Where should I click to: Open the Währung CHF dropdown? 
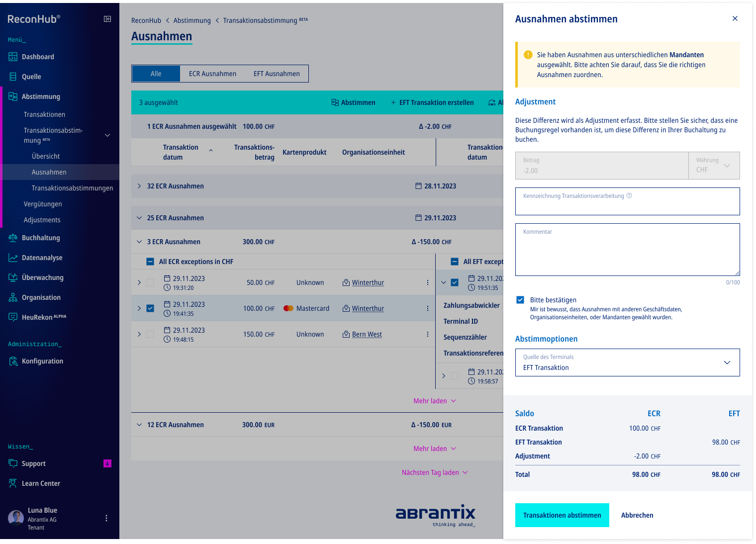714,166
